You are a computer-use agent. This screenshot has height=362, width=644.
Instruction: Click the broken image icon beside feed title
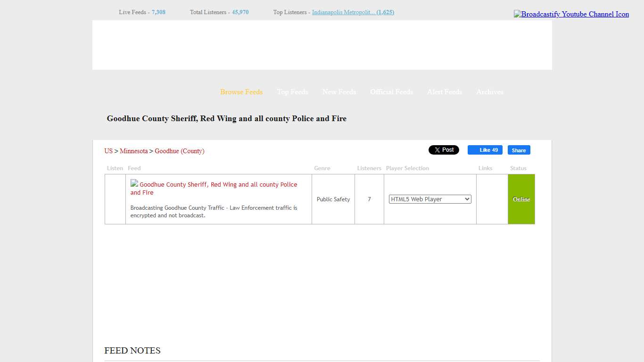tap(134, 183)
